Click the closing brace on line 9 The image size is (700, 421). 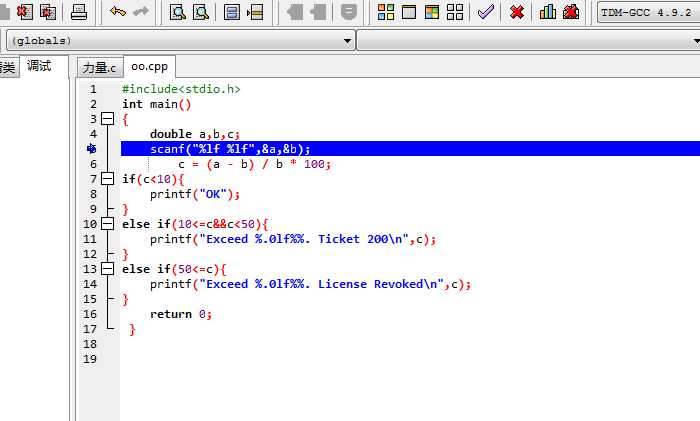click(x=125, y=209)
